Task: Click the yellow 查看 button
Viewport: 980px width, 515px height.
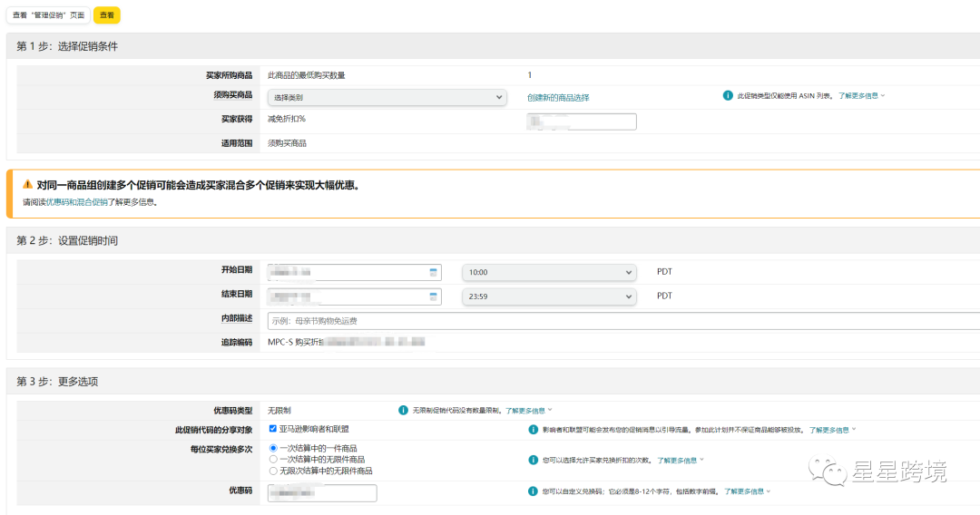Action: point(107,15)
